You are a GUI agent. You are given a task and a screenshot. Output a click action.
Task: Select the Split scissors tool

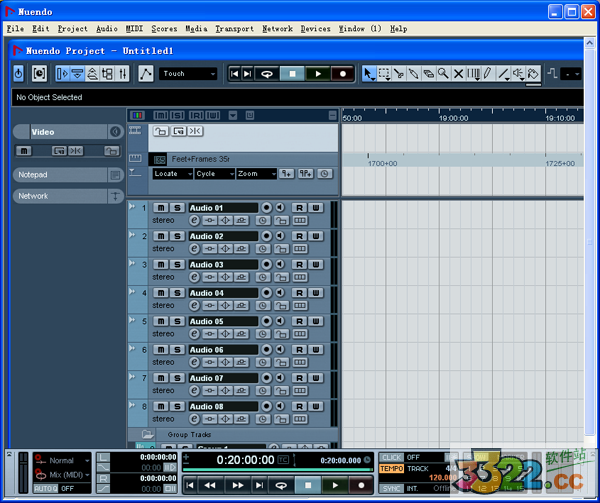tap(399, 73)
